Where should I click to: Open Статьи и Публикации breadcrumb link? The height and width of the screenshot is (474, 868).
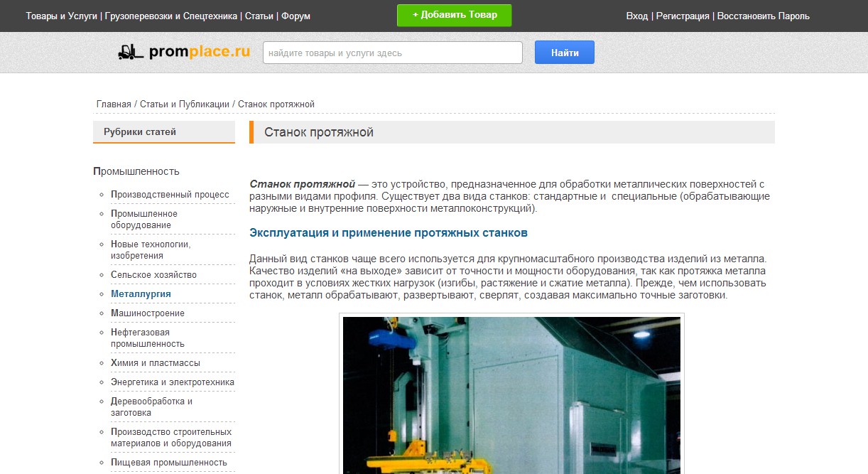tap(185, 104)
